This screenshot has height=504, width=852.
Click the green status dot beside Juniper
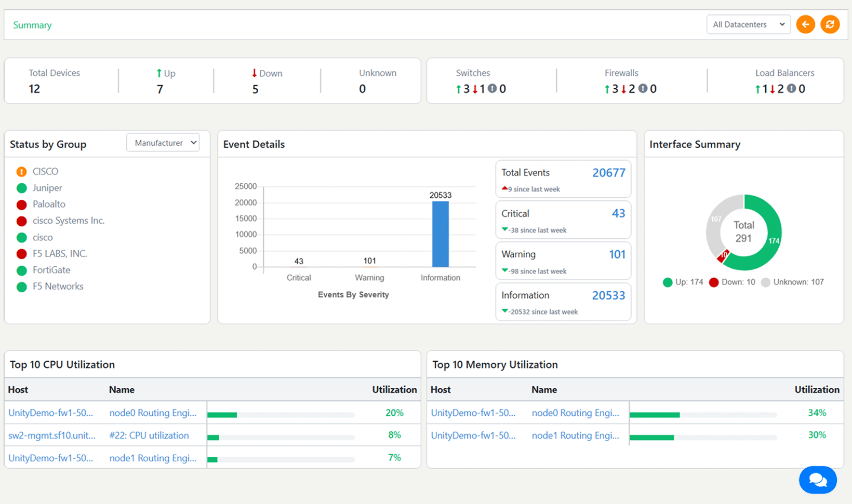21,188
